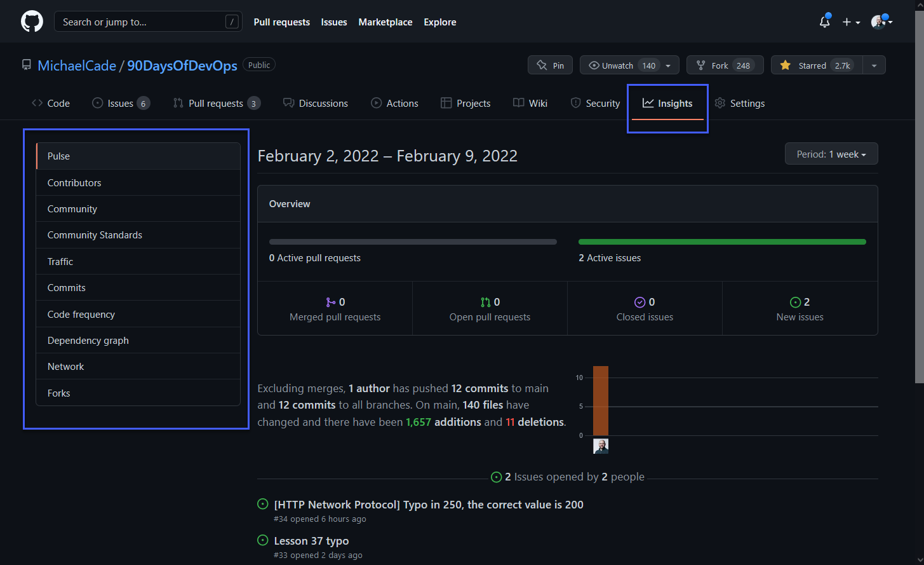Click the green New issues icon in Overview
The width and height of the screenshot is (924, 565).
click(796, 302)
